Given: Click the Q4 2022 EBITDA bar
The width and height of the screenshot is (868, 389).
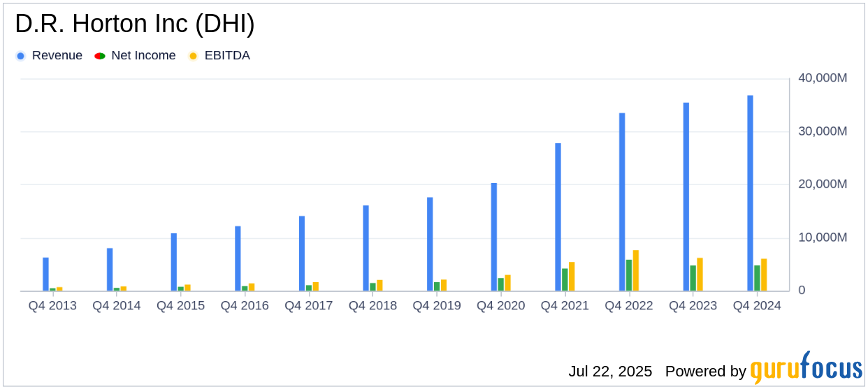Looking at the screenshot, I should click(x=636, y=271).
